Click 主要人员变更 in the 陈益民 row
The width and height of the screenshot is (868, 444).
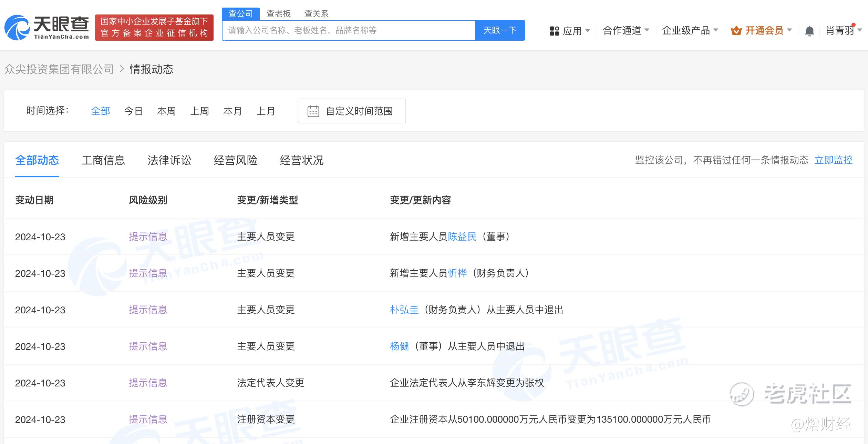click(266, 236)
